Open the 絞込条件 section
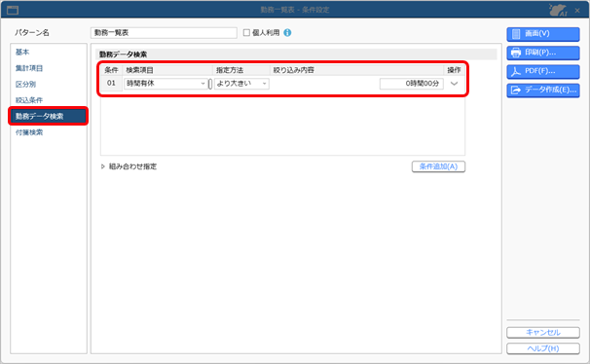This screenshot has width=590, height=364. pos(29,100)
